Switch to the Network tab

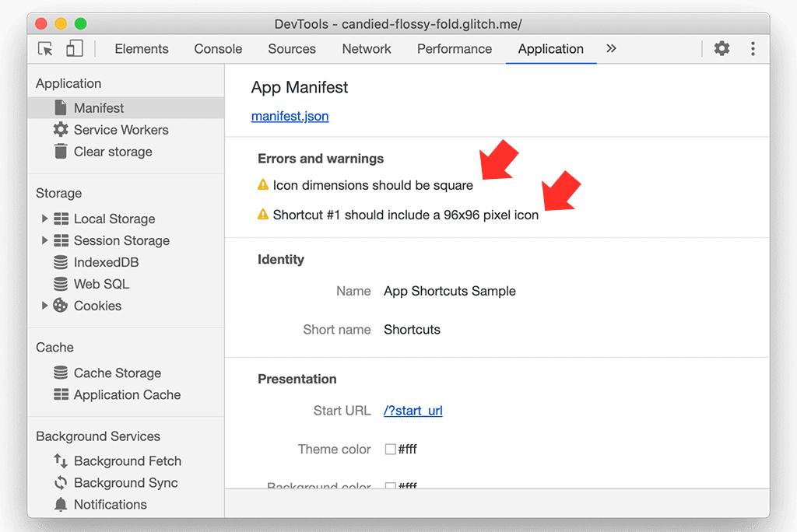click(x=366, y=48)
